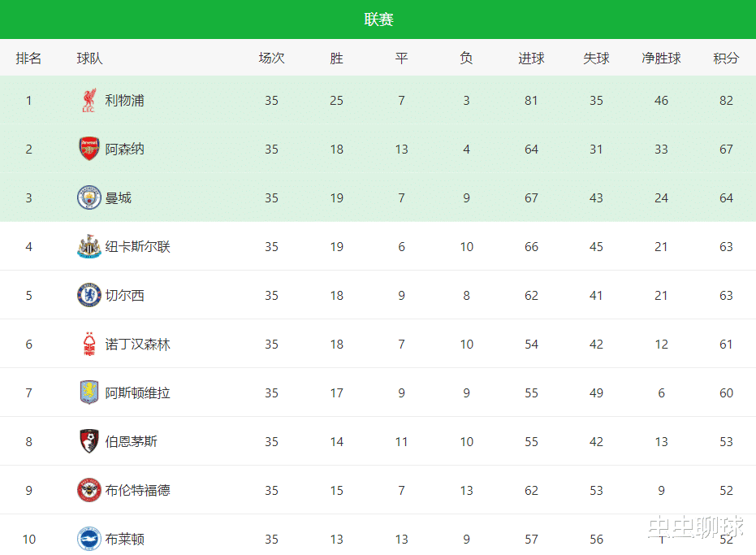Click the Arsenal club crest icon

(89, 150)
